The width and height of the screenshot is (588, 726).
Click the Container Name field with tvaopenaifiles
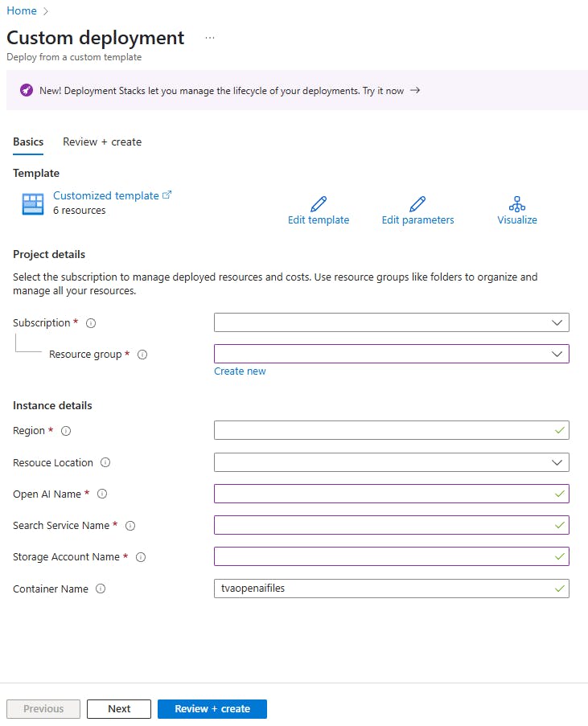pos(392,589)
